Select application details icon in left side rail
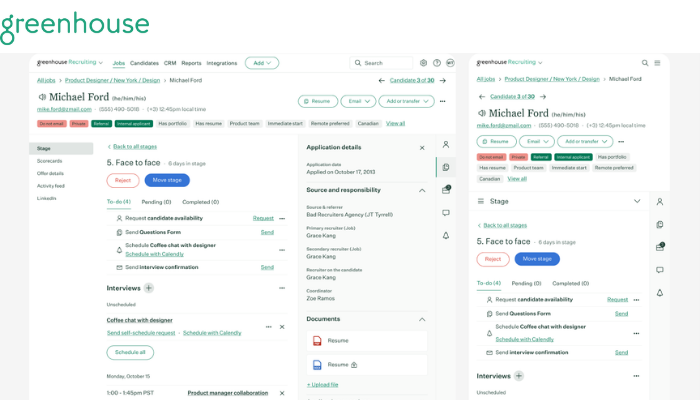Screen dimensions: 700x400 coord(446,167)
